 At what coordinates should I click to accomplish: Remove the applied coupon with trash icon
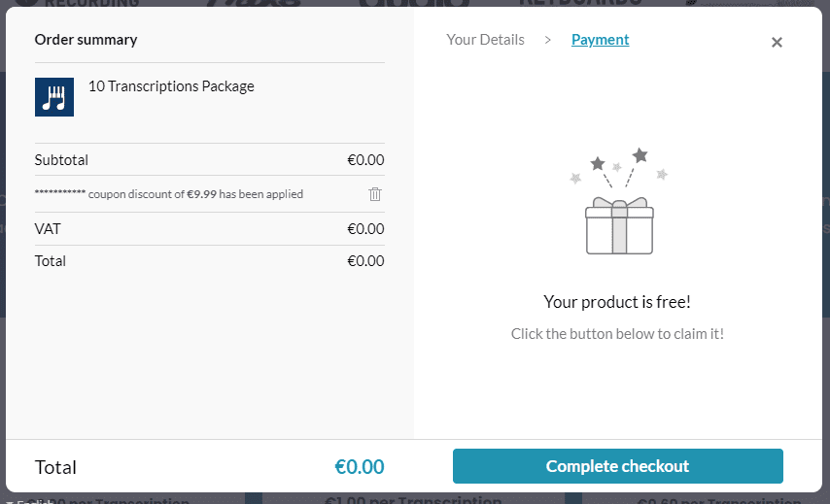(x=375, y=194)
